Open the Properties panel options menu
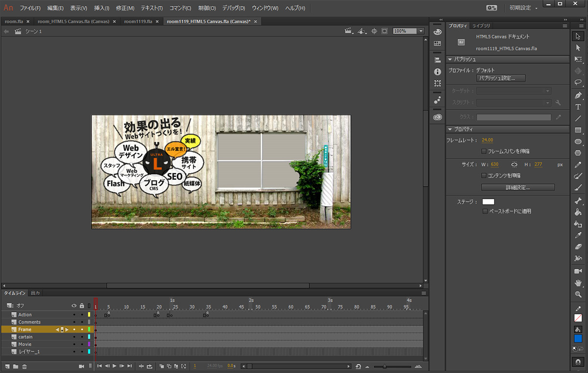The width and height of the screenshot is (588, 373). (565, 25)
